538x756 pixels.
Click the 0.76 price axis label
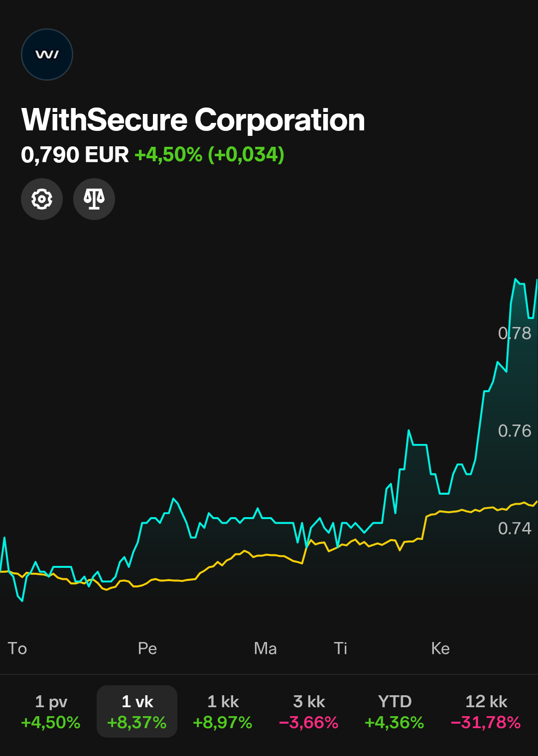(515, 431)
